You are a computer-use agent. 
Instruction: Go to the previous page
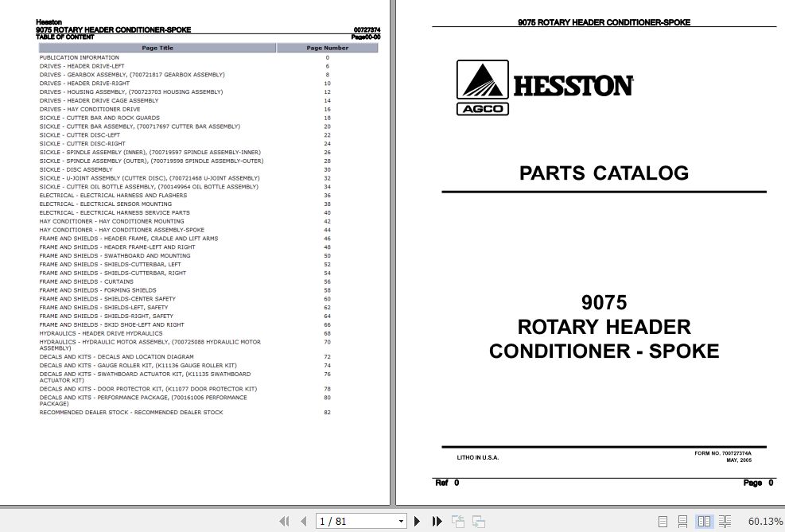(303, 521)
